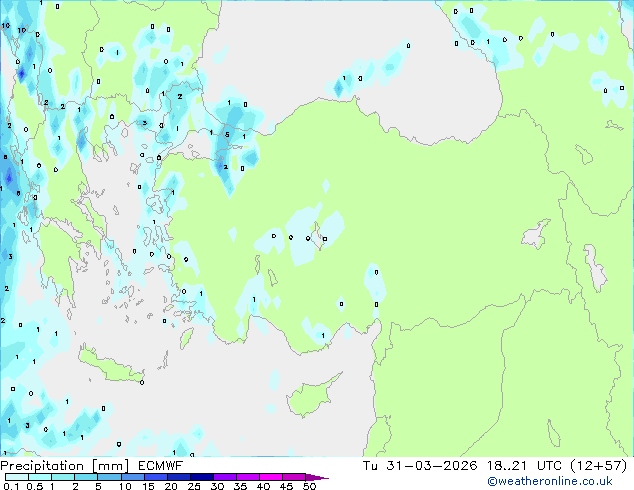
Task: Select the 25–30 mm navy legend swatch
Action: click(201, 477)
